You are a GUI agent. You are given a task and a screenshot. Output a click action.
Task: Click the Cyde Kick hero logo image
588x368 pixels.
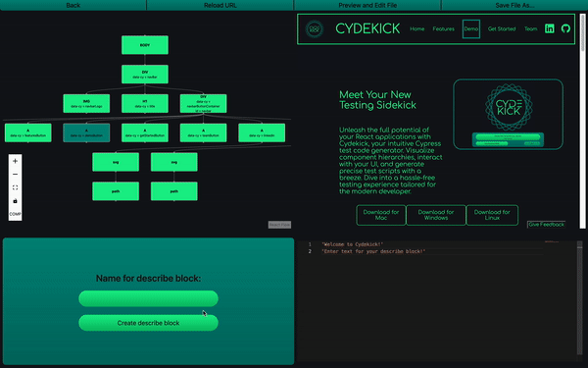[508, 114]
